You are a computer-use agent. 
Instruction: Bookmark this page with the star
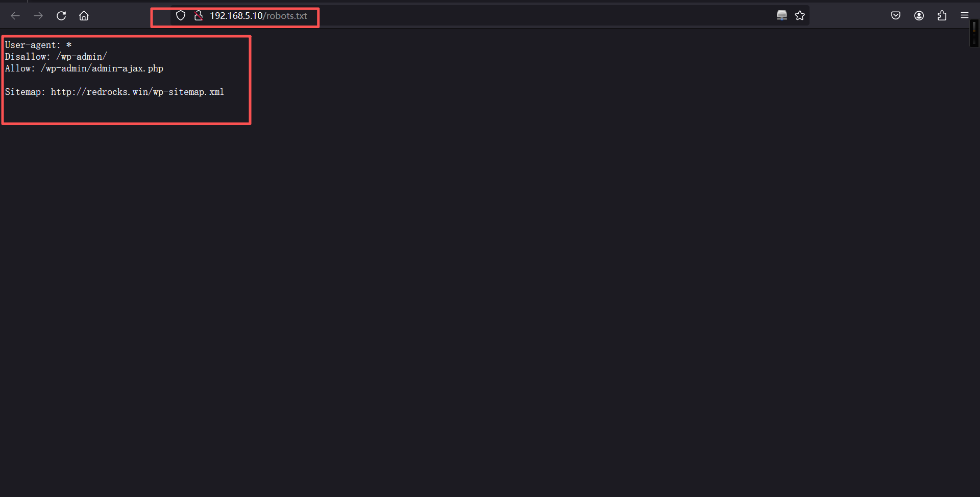click(x=800, y=16)
